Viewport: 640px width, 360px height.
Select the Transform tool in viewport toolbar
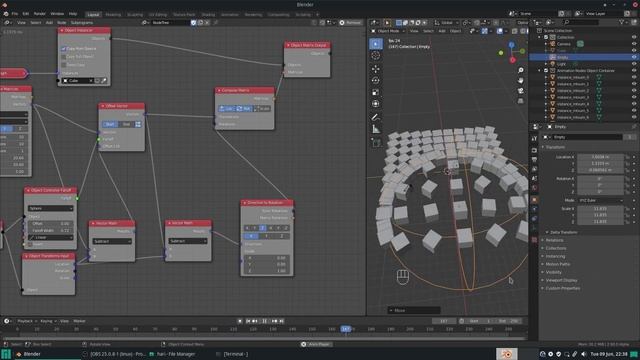(x=376, y=104)
